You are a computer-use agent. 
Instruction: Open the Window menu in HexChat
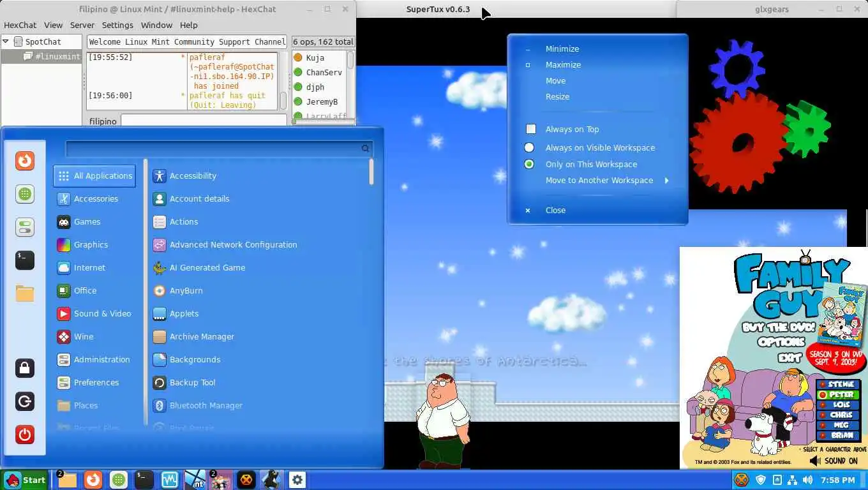pyautogui.click(x=156, y=25)
